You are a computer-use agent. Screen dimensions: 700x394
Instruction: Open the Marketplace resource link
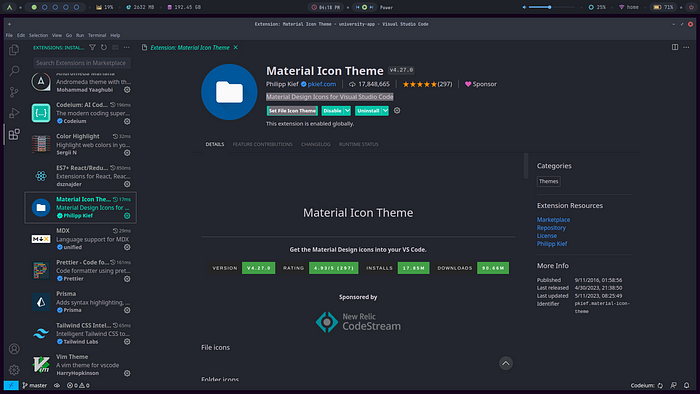click(553, 220)
